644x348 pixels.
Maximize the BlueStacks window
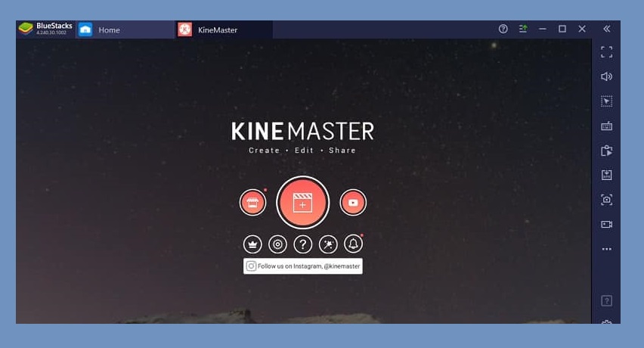562,29
